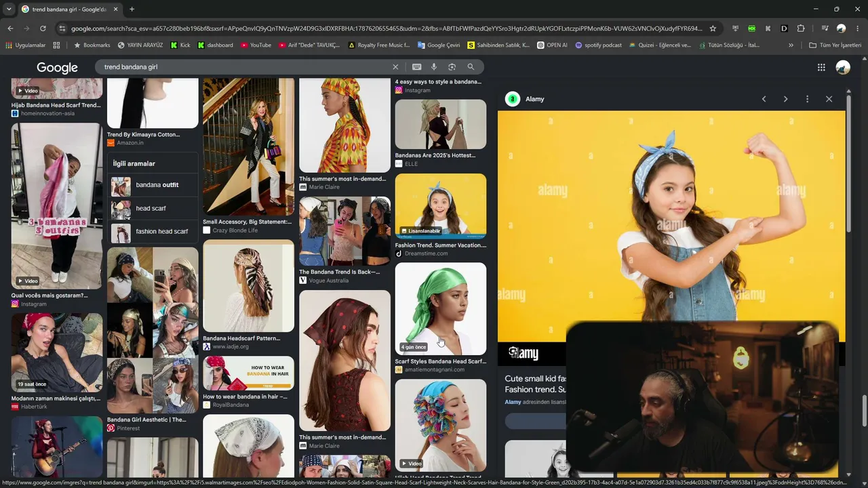Open the Dreamstime 'Fashion Trend. Summer Vacation' thumbnail
Image resolution: width=868 pixels, height=488 pixels.
(x=441, y=206)
